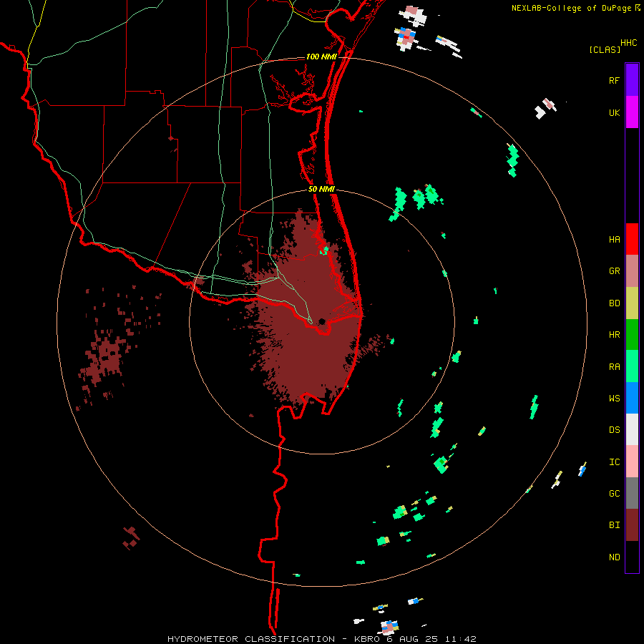Select the WS blue legend swatch
The height and width of the screenshot is (644, 644).
coord(632,398)
